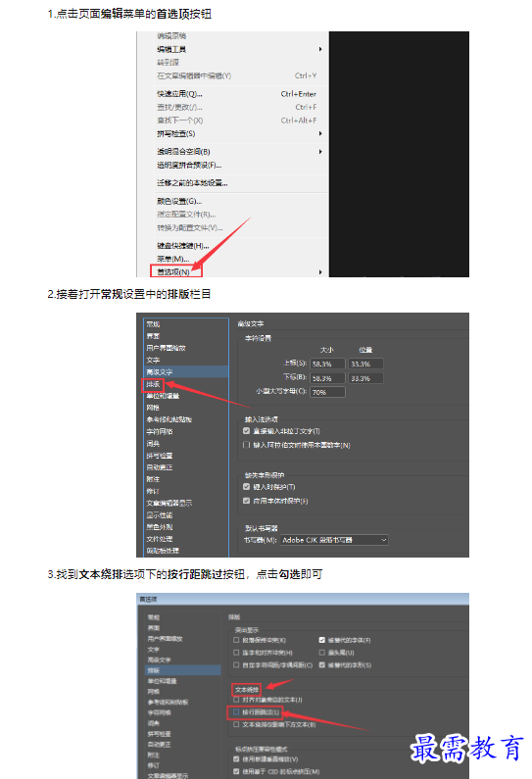Select 词典 in the 首选项 排版 dialog
The height and width of the screenshot is (779, 532).
tap(154, 723)
